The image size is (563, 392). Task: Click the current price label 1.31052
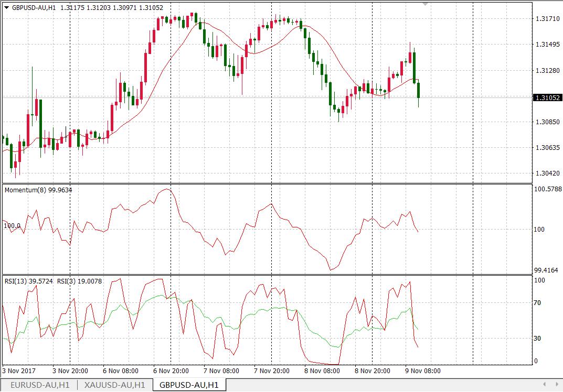(x=547, y=97)
